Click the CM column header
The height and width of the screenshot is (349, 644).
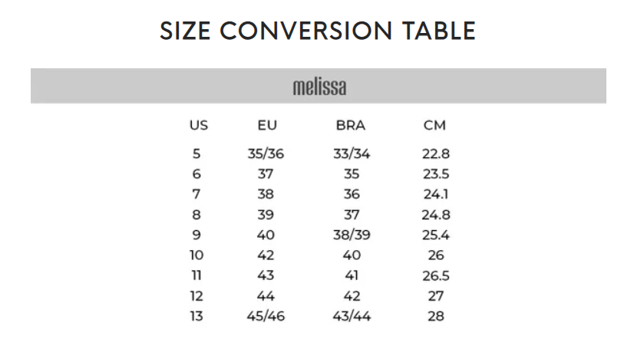pyautogui.click(x=434, y=125)
